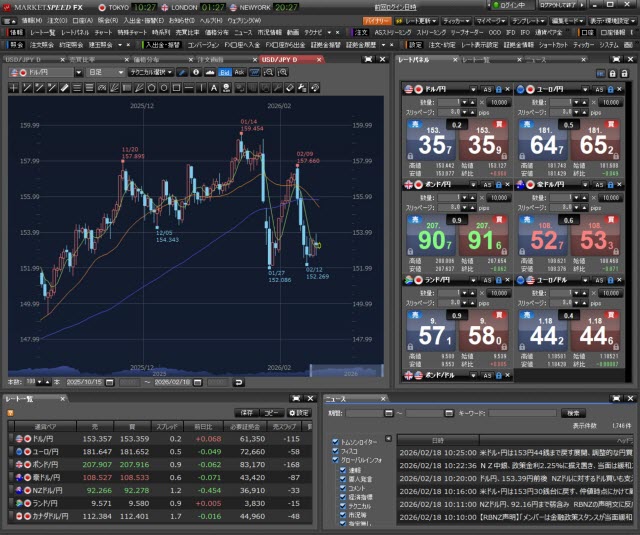Click the ポンド/円 buy price 207.916 tile
The height and width of the screenshot is (535, 640).
pos(483,235)
